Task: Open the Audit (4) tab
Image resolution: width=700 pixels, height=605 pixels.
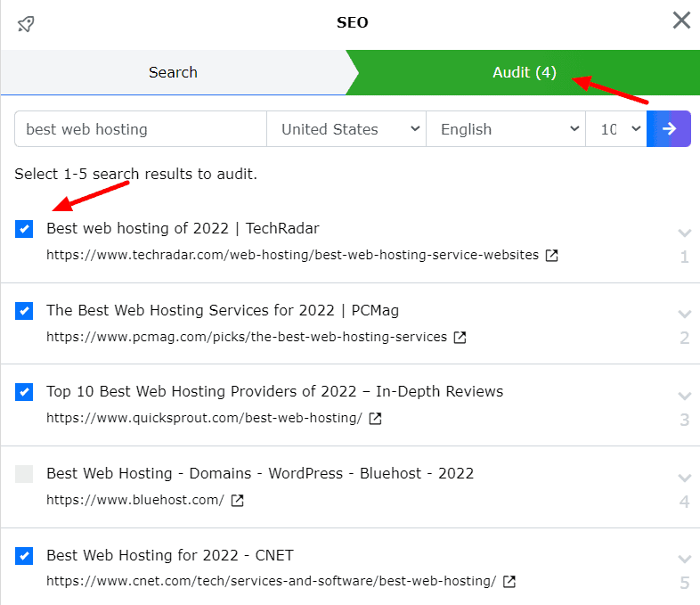Action: pyautogui.click(x=524, y=72)
